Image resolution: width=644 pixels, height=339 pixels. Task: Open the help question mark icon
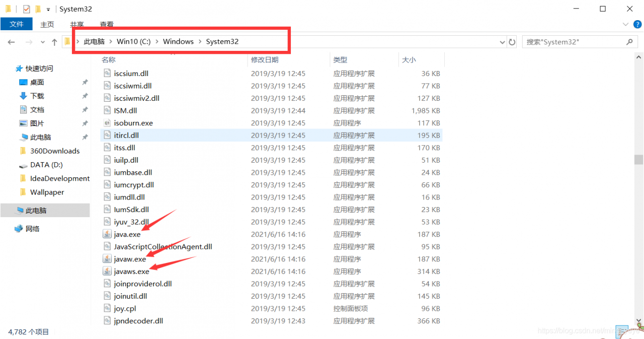pyautogui.click(x=637, y=24)
